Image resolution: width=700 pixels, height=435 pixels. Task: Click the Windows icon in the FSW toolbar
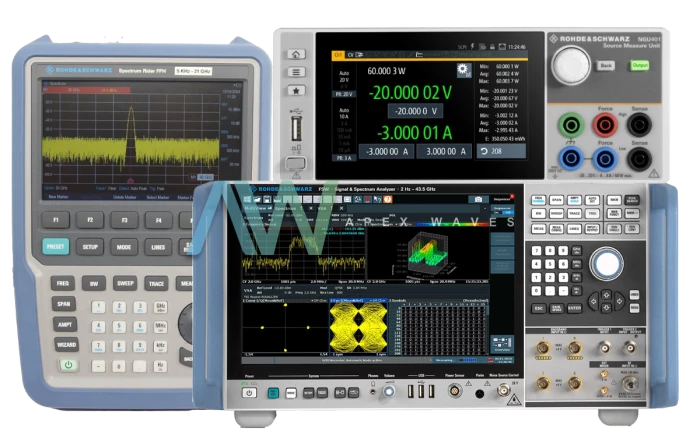247,199
